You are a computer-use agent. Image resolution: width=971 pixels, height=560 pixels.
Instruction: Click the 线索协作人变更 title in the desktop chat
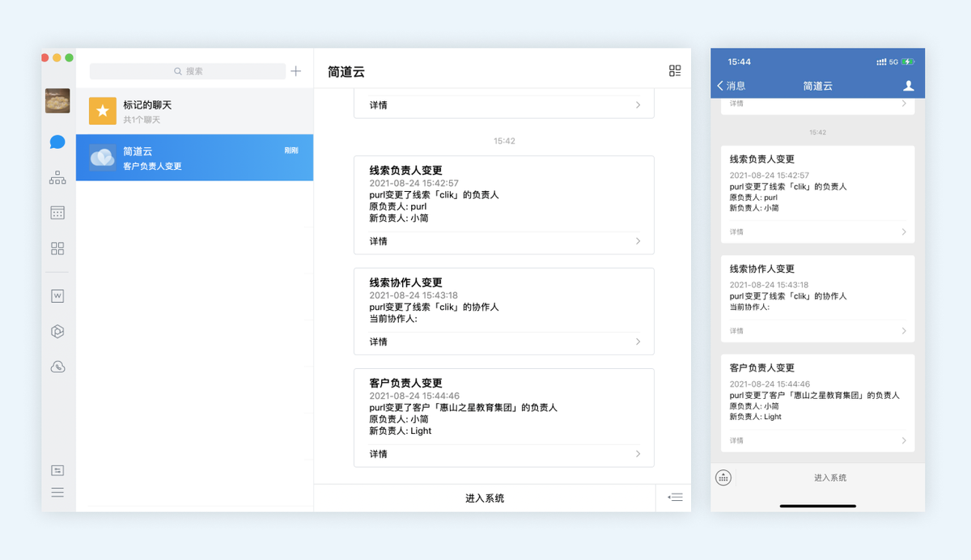pyautogui.click(x=406, y=283)
